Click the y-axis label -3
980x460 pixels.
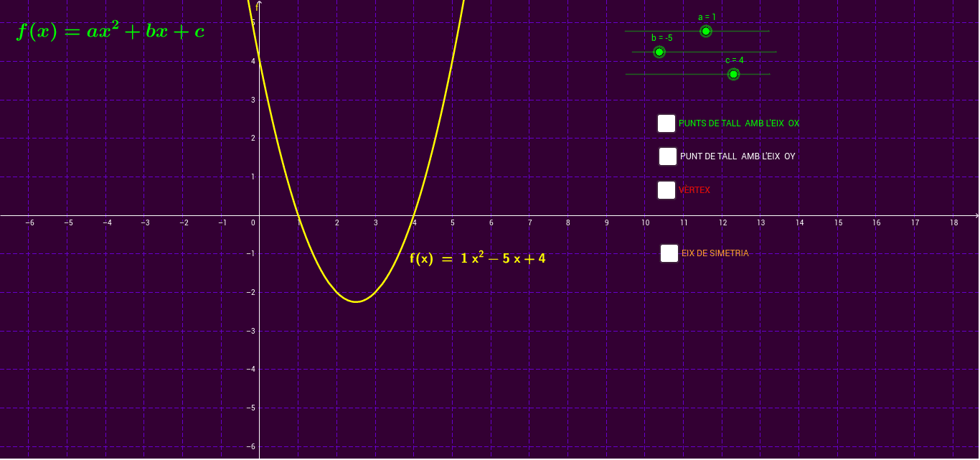pos(250,331)
